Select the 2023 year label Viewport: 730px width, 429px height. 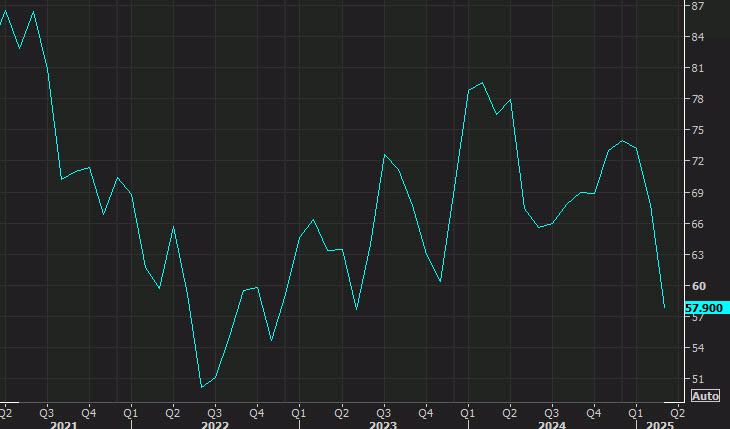click(x=383, y=425)
